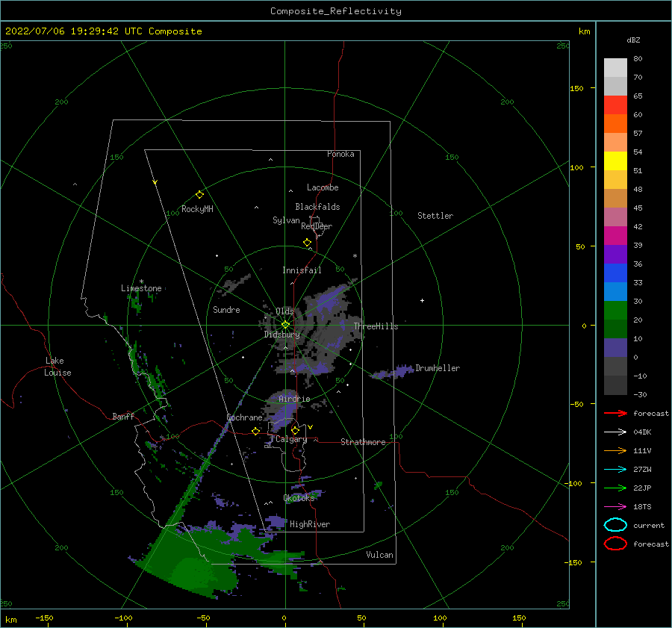
Task: Click the white plus marker east of ThreeHills
Action: click(x=422, y=300)
